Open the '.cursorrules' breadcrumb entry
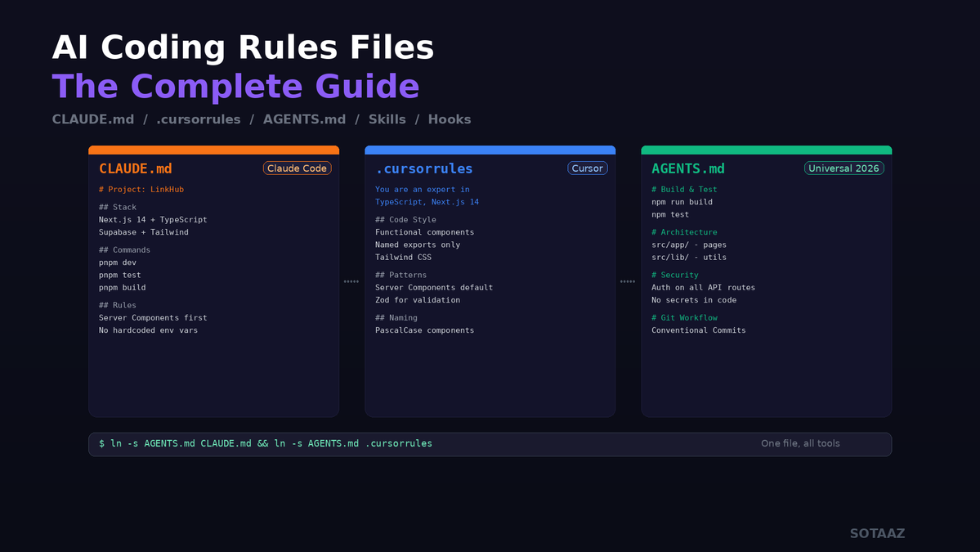 198,119
